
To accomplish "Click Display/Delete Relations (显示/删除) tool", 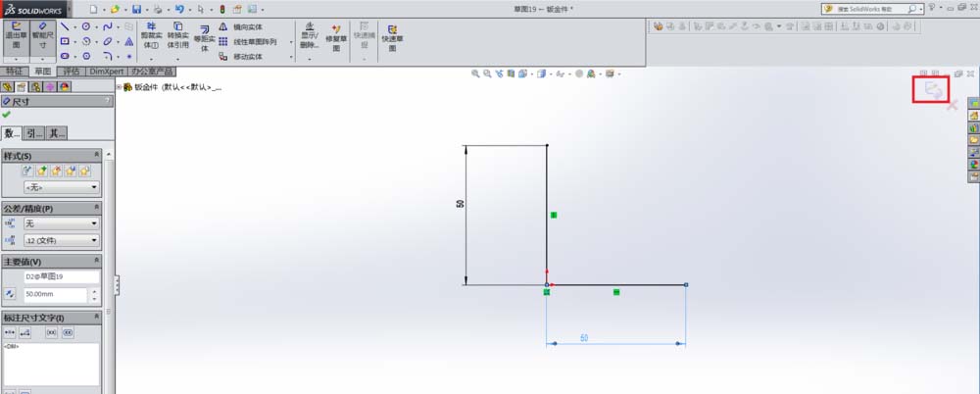I will [309, 36].
